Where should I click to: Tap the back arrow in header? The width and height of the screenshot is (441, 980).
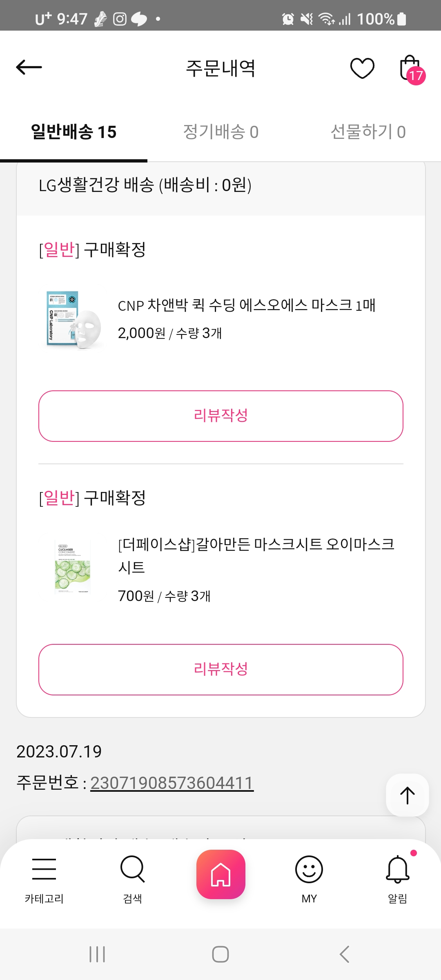pyautogui.click(x=29, y=67)
